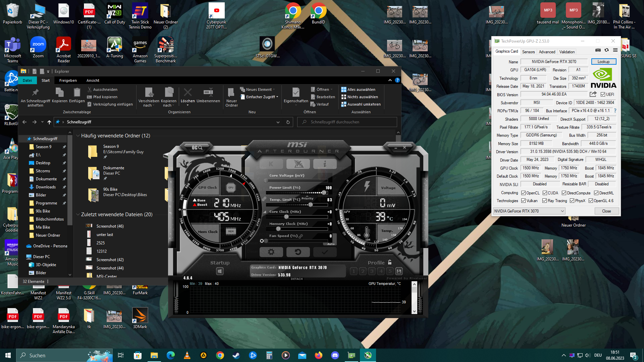Refresh GPU-Z with the refresh icon
Viewport: 644px width, 362px height.
(x=606, y=50)
